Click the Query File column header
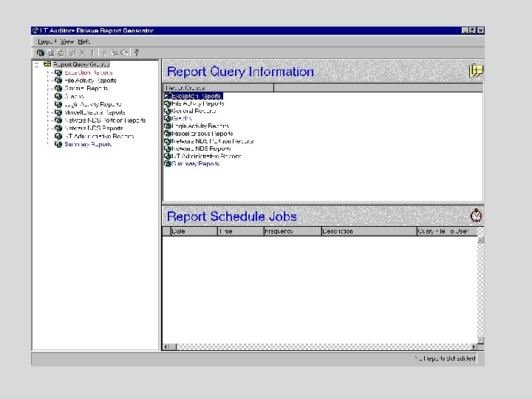Screen dimensions: 532x399 click(447, 231)
